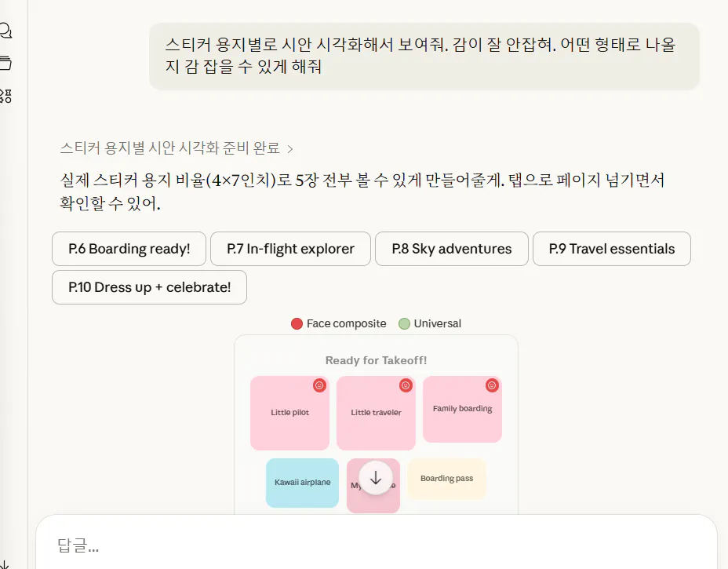This screenshot has height=569, width=728.
Task: Switch to the P.7 In-flight explorer tab
Action: click(290, 249)
